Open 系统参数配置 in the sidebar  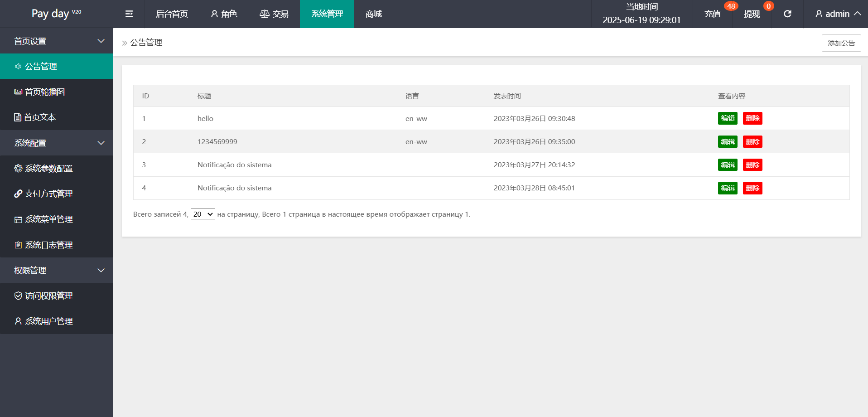57,168
